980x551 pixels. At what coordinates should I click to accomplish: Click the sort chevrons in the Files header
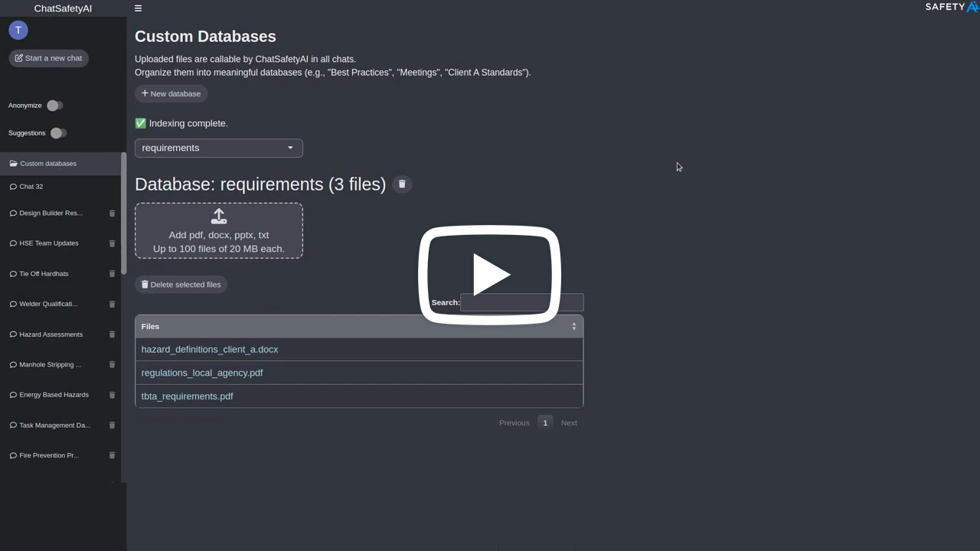[x=573, y=326]
